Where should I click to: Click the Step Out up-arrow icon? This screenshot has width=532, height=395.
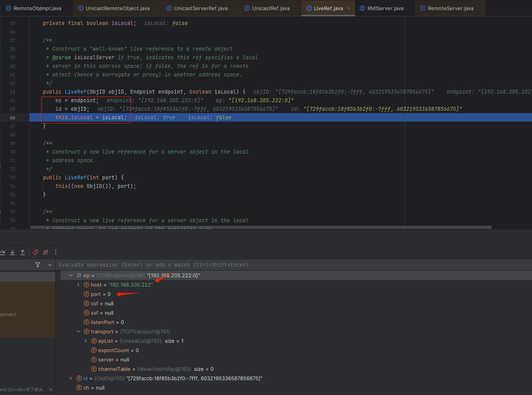(x=23, y=252)
